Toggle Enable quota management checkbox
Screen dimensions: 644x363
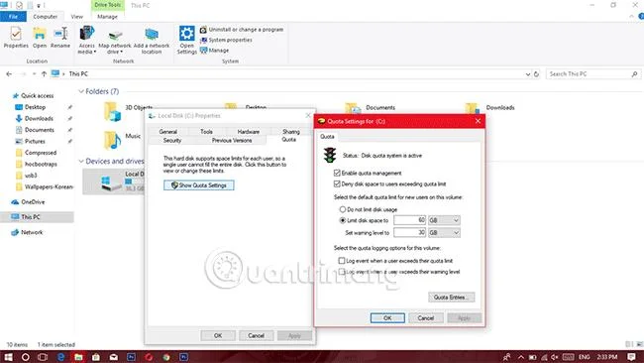[x=337, y=173]
